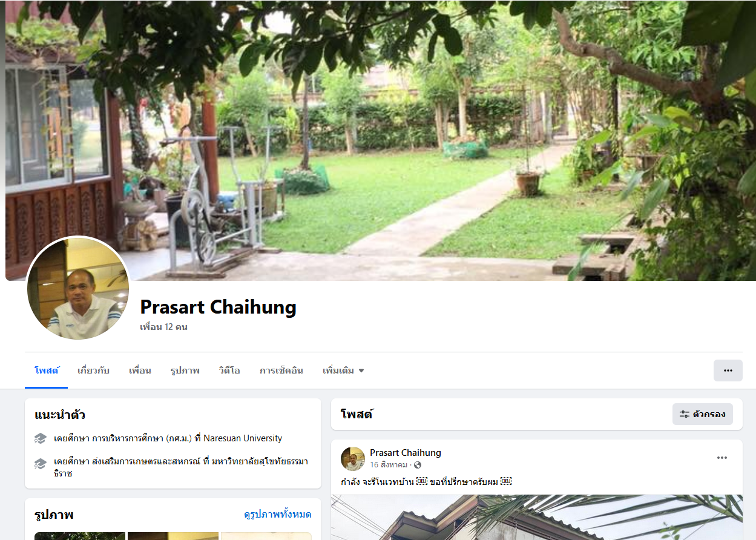The width and height of the screenshot is (756, 540).
Task: Open Prasart Chaihung's large profile picture
Action: click(78, 288)
